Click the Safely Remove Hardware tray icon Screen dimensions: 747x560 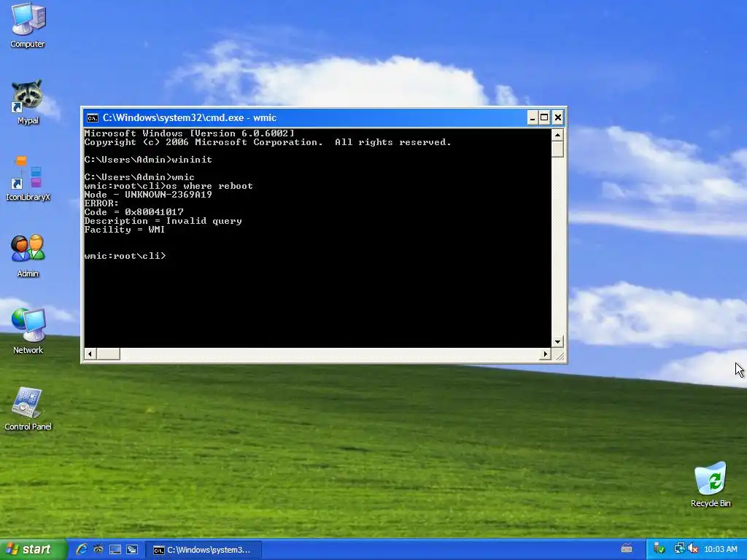pos(659,549)
